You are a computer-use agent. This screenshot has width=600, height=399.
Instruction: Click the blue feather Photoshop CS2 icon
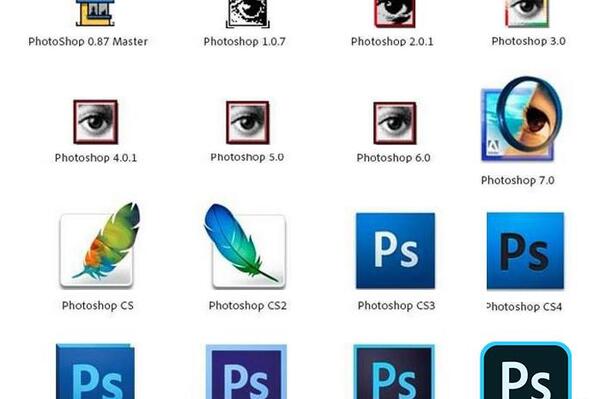245,246
